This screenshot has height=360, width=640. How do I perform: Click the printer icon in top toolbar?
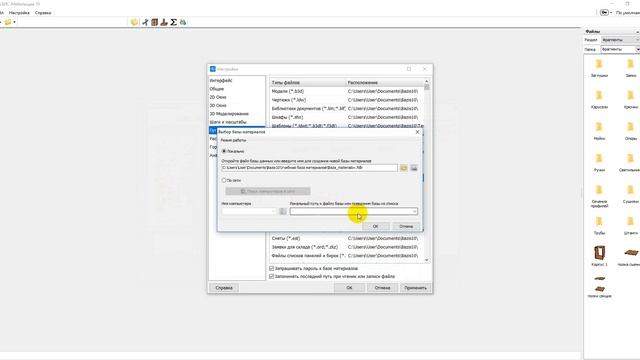[183, 22]
